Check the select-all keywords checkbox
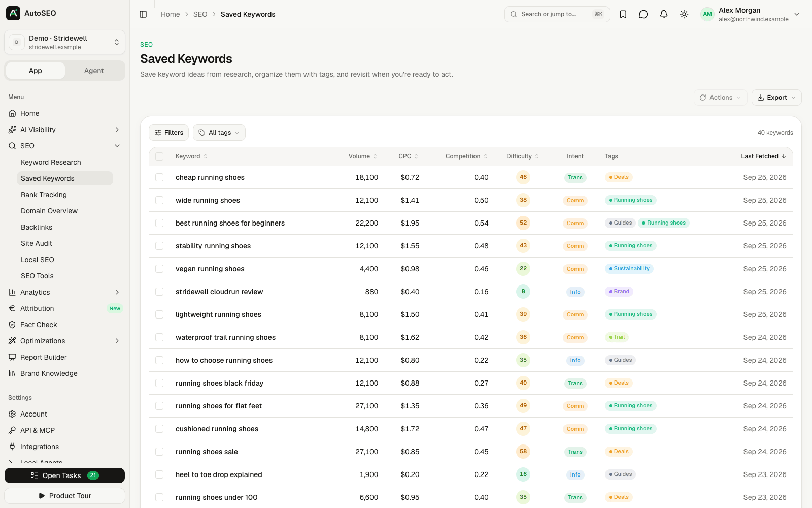 [159, 156]
